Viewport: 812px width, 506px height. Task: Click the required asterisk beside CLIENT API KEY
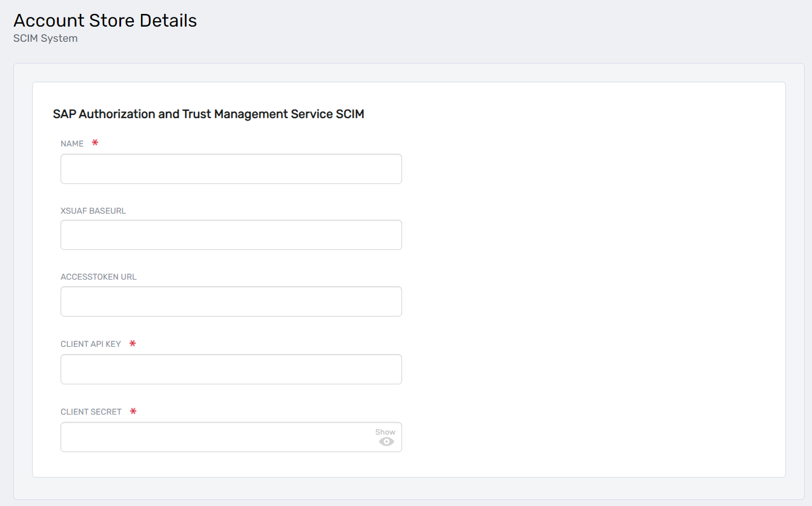(133, 343)
